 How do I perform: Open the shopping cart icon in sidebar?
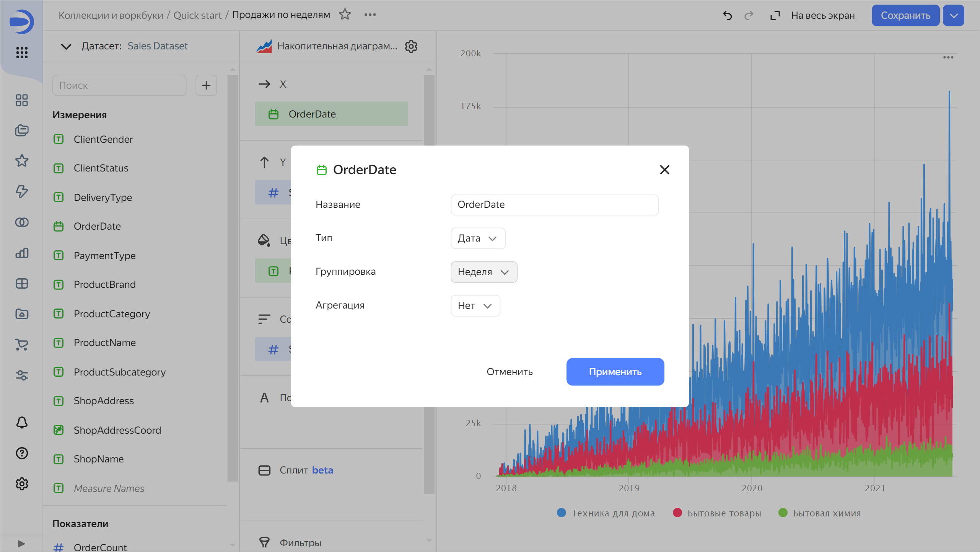21,345
